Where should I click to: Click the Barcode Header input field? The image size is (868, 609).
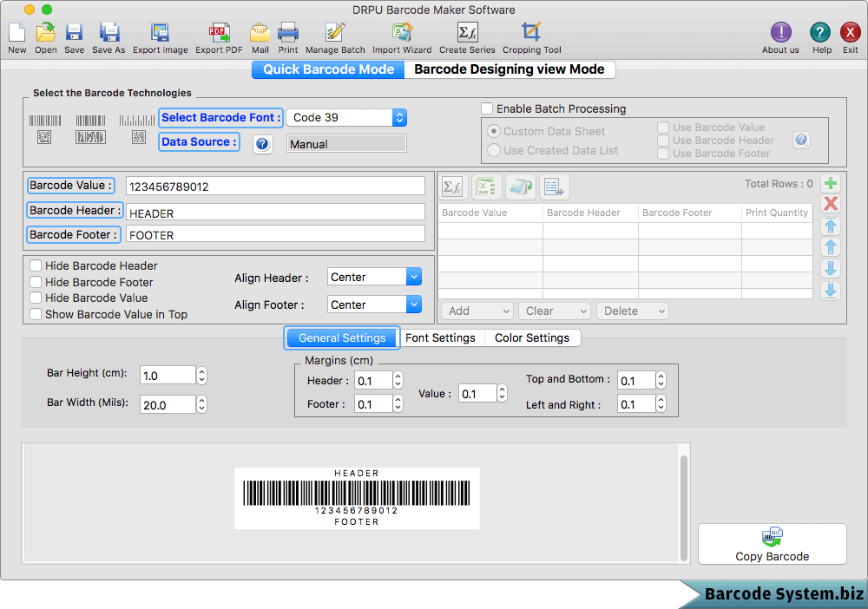(x=275, y=213)
